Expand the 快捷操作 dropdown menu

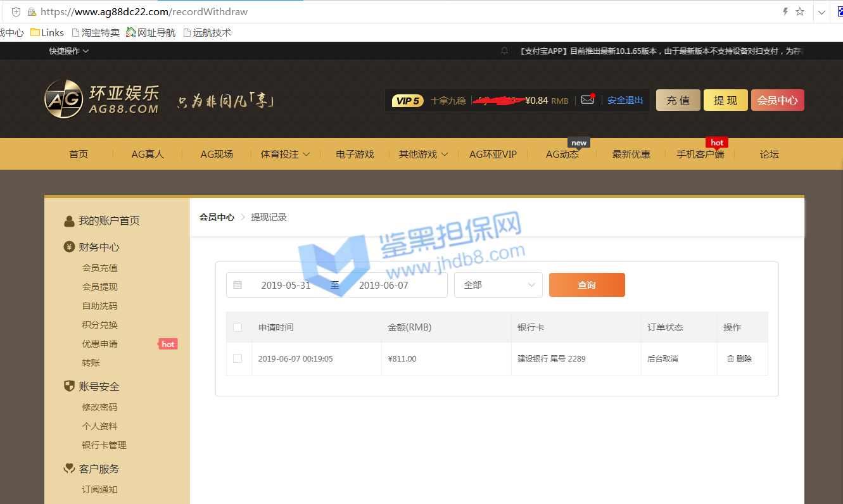(69, 51)
